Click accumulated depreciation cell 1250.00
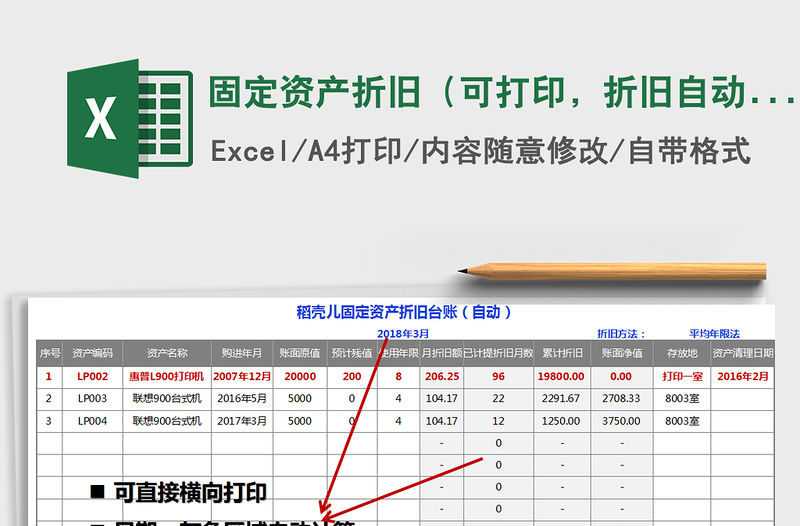Screen dimensions: 800x526 click(x=562, y=421)
